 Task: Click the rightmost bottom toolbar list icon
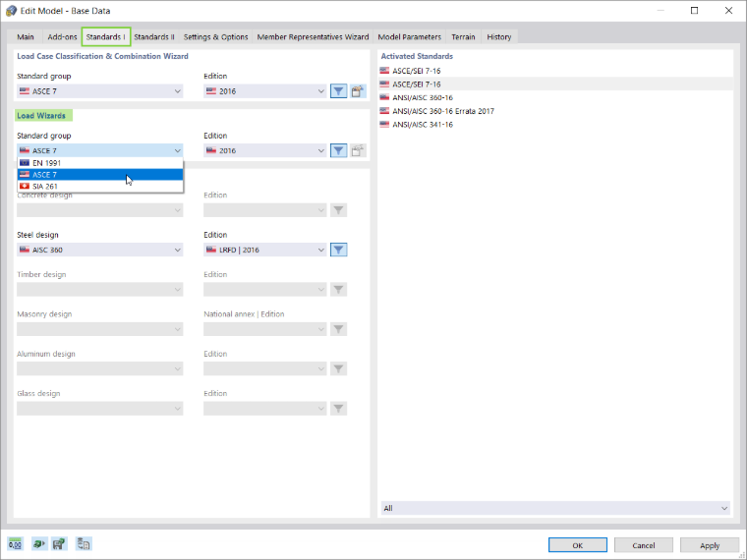click(x=84, y=543)
